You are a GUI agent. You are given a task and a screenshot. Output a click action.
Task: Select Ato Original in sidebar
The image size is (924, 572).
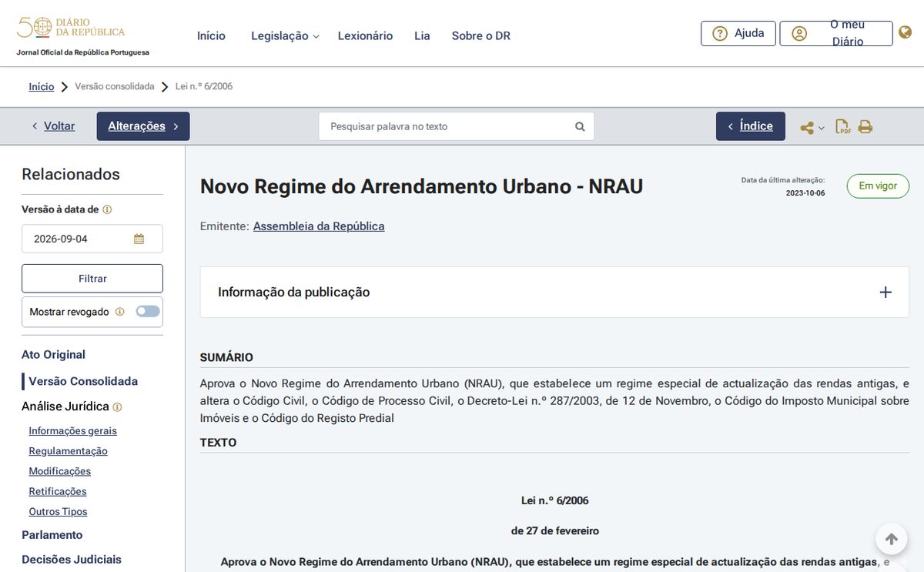[x=53, y=355]
